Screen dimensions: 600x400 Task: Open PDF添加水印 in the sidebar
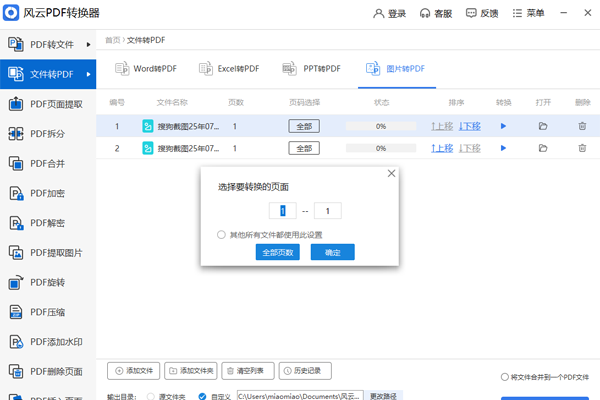[x=48, y=342]
